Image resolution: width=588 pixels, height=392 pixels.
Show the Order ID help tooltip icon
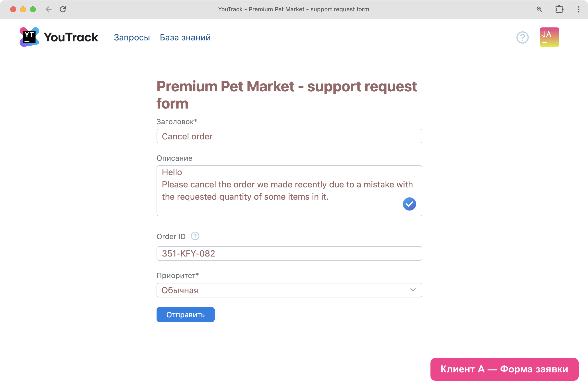point(195,236)
